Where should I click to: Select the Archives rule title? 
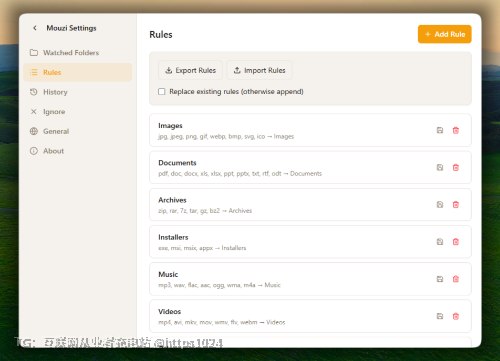(172, 200)
